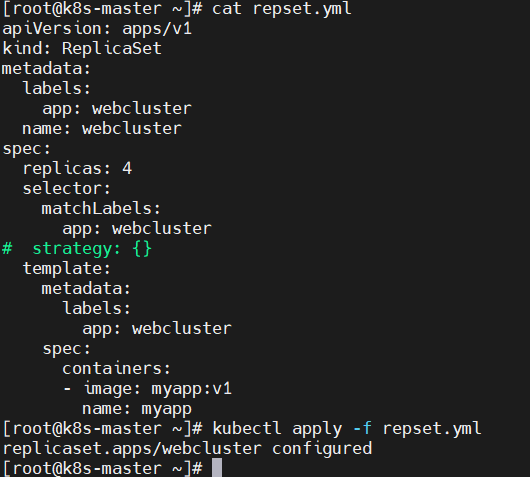530x477 pixels.
Task: Click 'apiVersion: apps/v1' line
Action: tap(97, 29)
